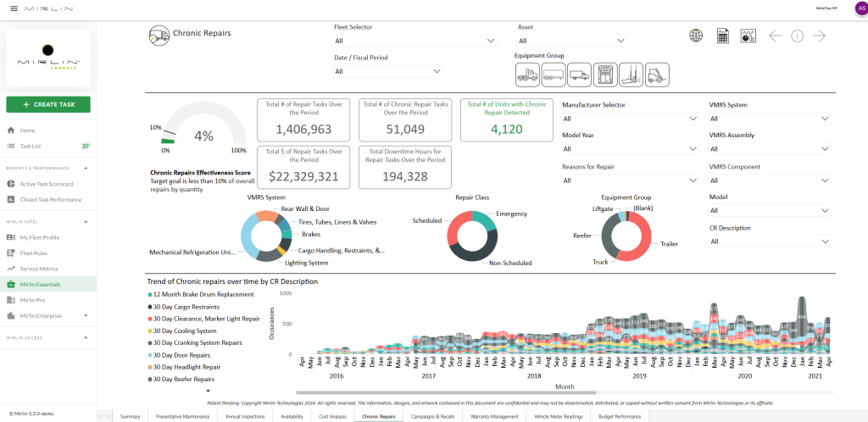Select the forklift equipment group icon
This screenshot has width=868, height=422.
click(x=657, y=74)
